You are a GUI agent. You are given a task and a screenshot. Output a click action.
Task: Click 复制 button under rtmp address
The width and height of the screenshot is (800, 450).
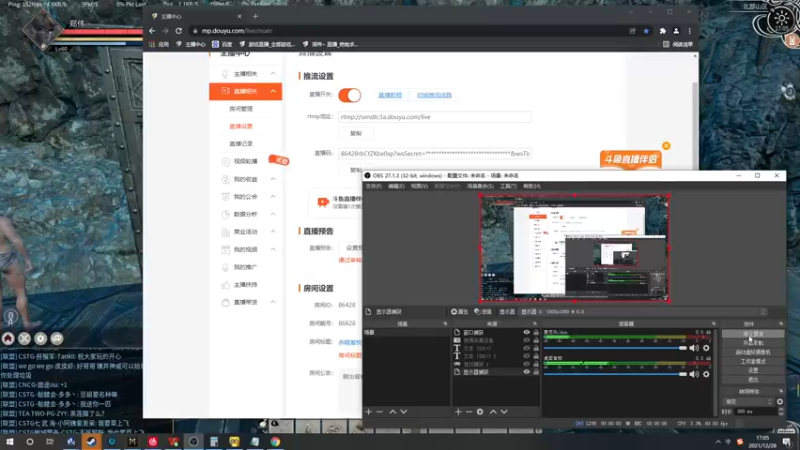click(x=356, y=133)
